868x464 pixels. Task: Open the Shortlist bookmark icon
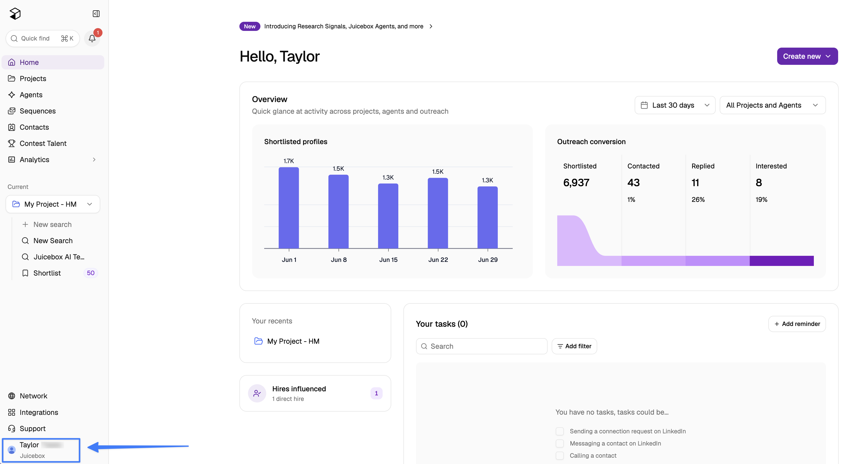coord(25,273)
